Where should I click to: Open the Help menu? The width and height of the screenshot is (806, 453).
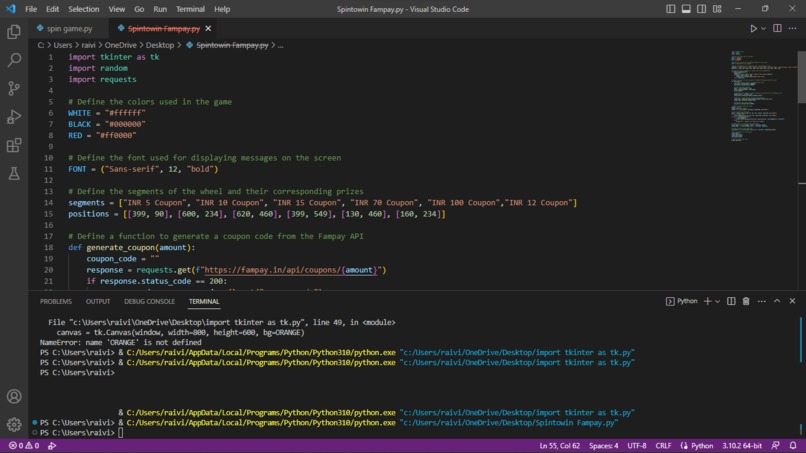pos(222,9)
